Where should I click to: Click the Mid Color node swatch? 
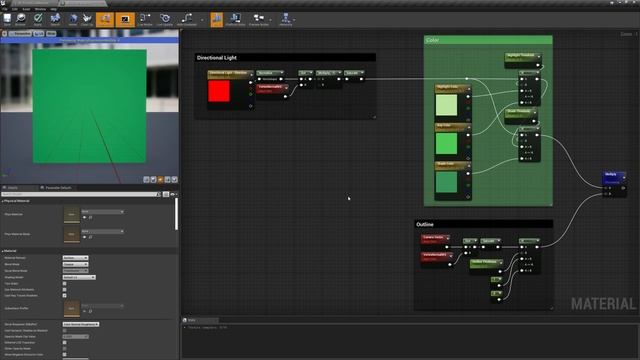(447, 144)
